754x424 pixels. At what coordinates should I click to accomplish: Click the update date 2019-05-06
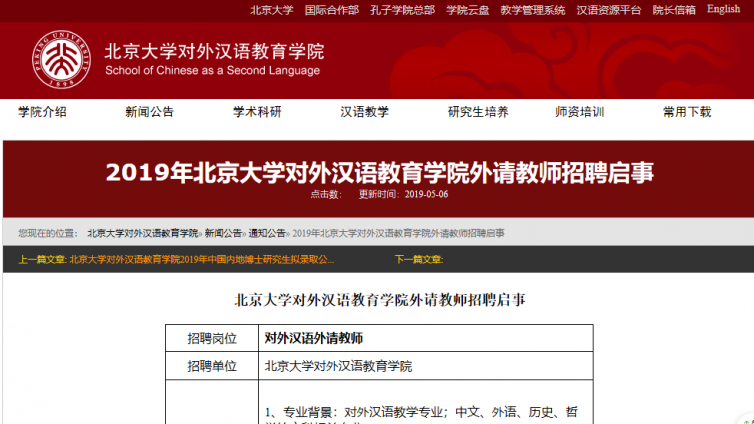[x=426, y=194]
